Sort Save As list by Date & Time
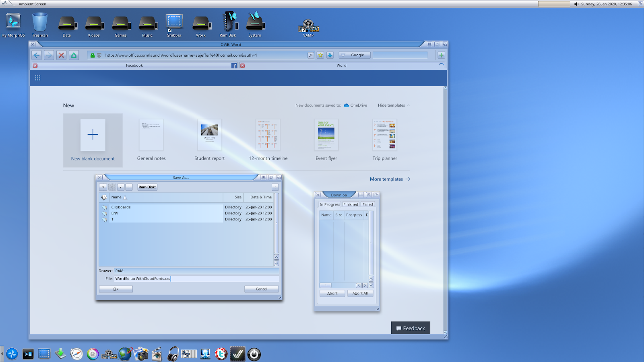Image resolution: width=644 pixels, height=362 pixels. coord(259,197)
